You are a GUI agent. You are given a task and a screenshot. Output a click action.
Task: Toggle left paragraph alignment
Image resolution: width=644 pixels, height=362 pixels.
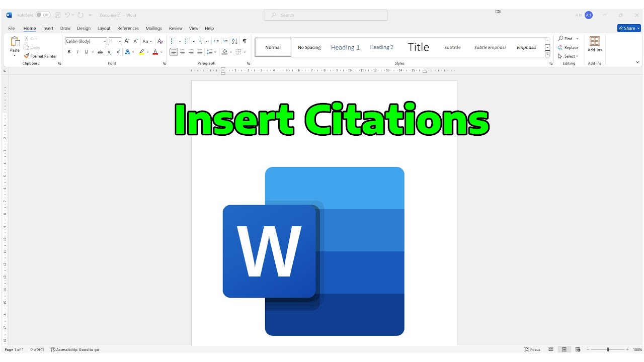point(174,52)
